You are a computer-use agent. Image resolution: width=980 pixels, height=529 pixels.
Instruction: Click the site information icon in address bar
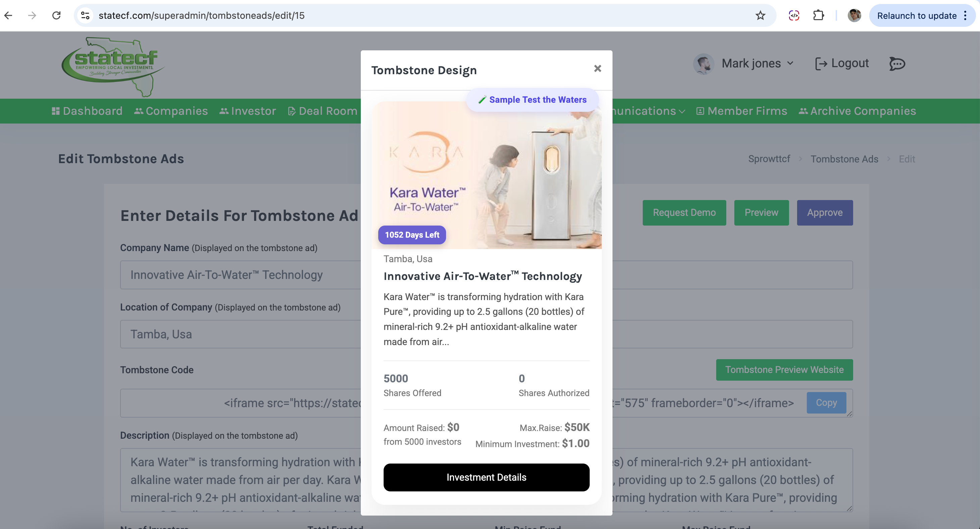click(x=85, y=15)
